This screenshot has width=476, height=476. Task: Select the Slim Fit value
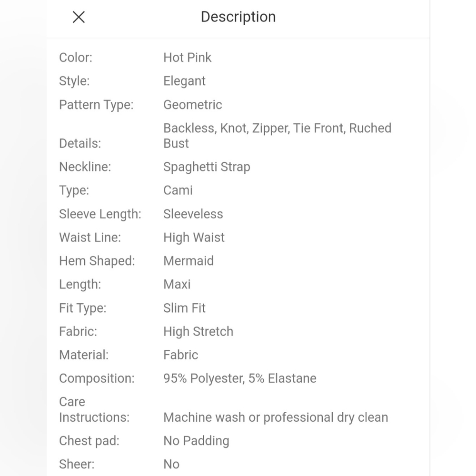184,308
